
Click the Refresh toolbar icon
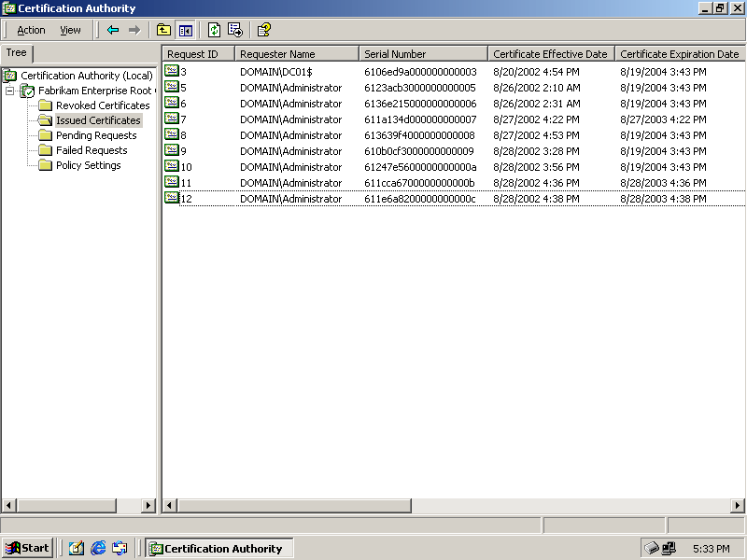coord(214,30)
